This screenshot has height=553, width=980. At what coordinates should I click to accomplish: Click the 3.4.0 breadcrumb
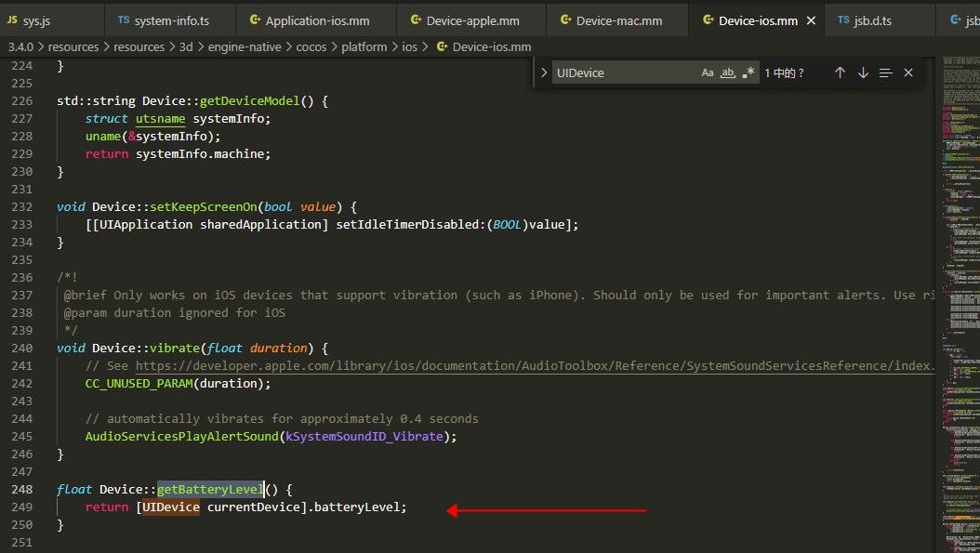coord(20,46)
